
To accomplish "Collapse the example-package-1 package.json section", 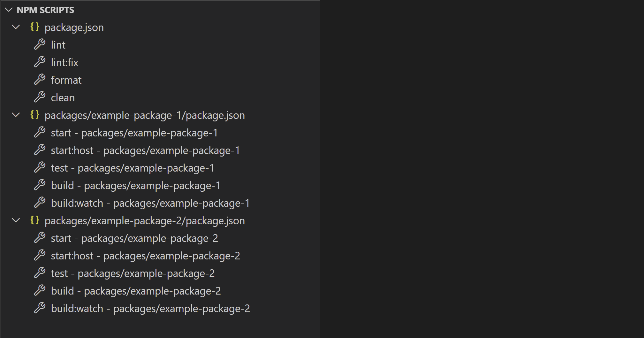I will 16,115.
